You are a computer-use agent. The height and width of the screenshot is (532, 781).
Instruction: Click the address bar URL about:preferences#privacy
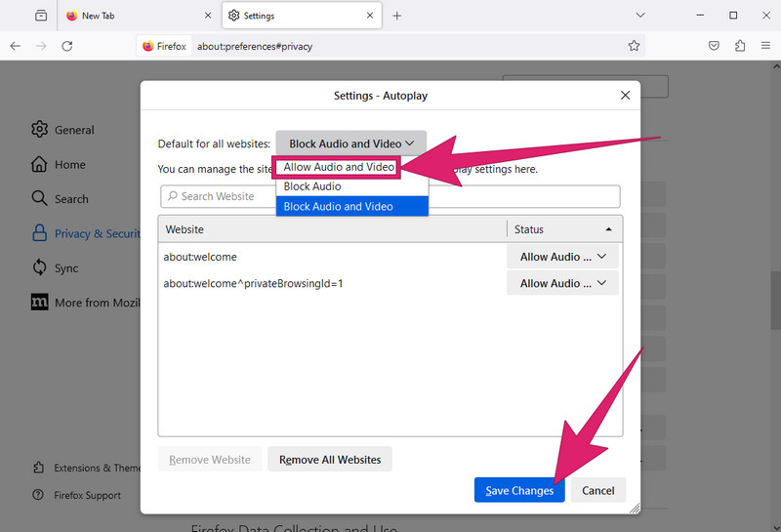(255, 46)
